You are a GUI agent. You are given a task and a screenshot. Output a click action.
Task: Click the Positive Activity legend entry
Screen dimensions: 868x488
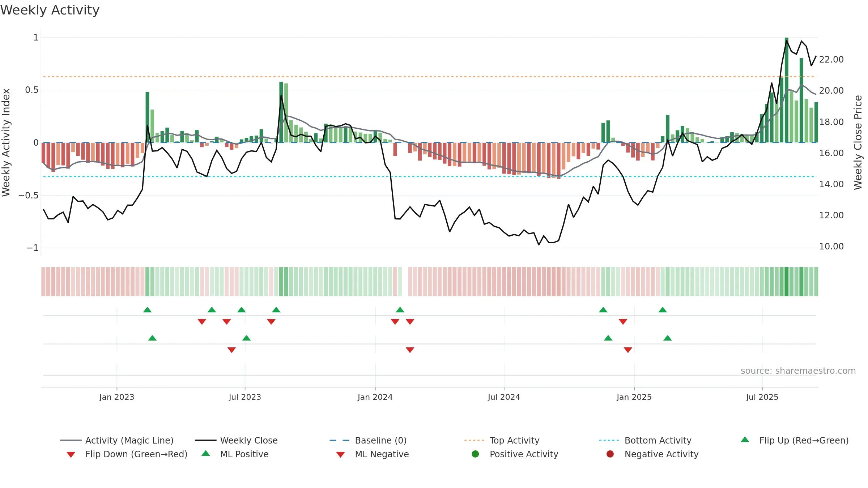(515, 454)
